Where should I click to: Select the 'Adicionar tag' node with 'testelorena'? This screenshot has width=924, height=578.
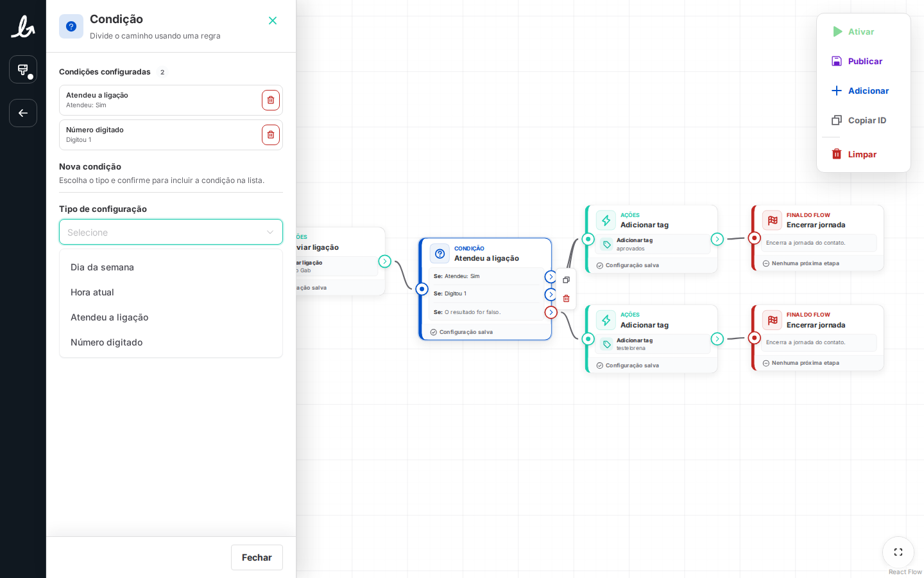(x=651, y=339)
